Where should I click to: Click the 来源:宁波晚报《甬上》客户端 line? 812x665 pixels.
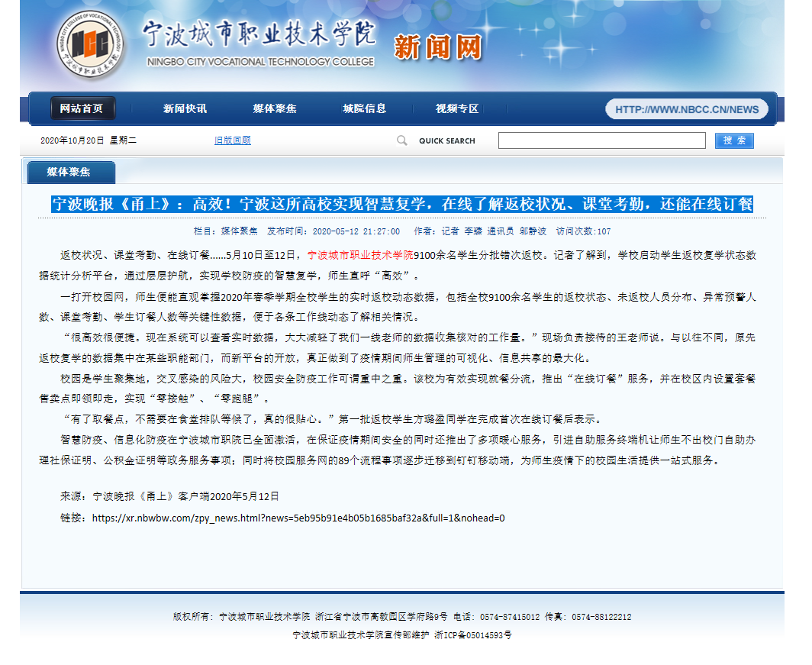[170, 496]
